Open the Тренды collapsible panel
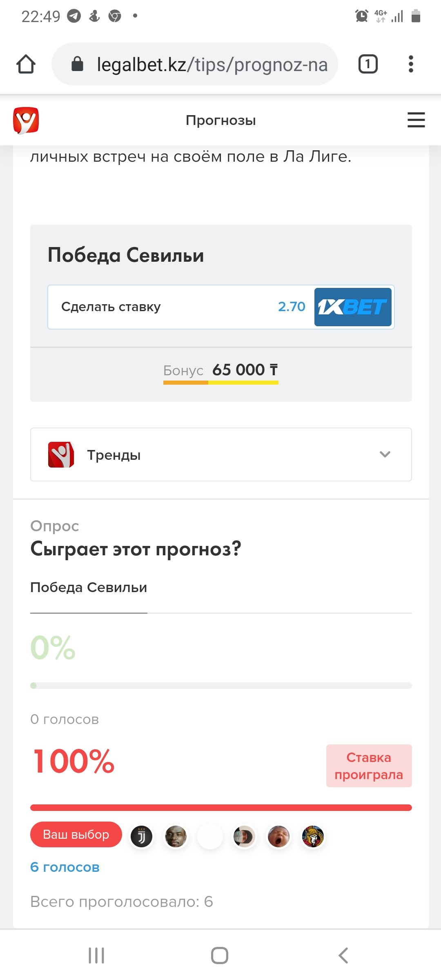 pos(220,454)
